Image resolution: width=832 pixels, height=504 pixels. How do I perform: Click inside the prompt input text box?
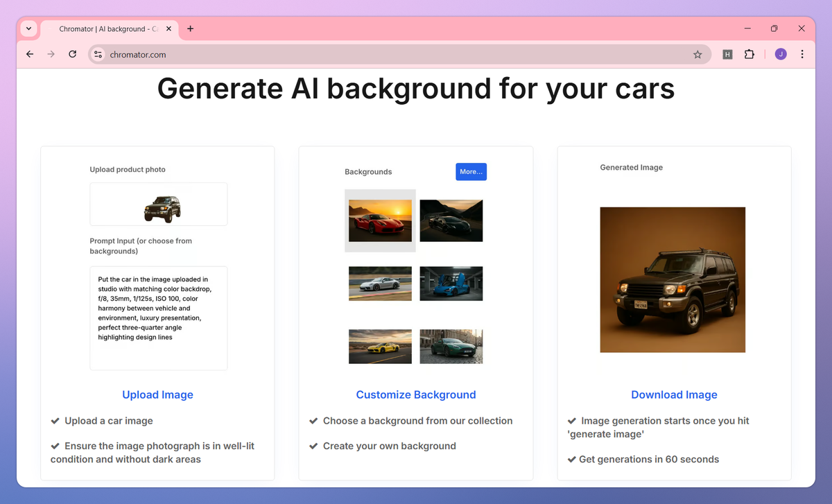coord(158,318)
